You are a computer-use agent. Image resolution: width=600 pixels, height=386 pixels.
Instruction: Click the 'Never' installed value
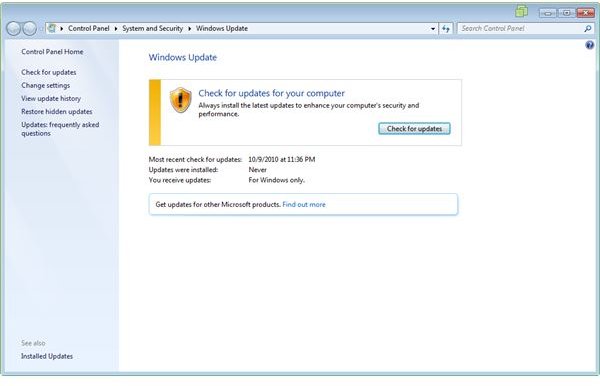click(x=258, y=169)
